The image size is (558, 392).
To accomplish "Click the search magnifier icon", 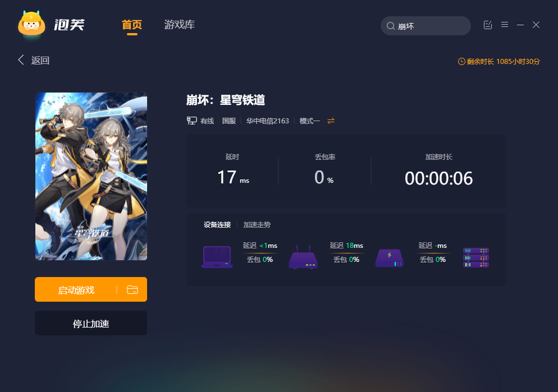I will point(390,26).
